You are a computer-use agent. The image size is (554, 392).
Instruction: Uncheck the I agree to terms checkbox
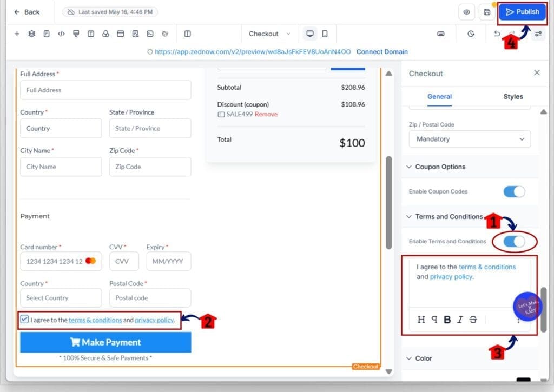click(24, 320)
